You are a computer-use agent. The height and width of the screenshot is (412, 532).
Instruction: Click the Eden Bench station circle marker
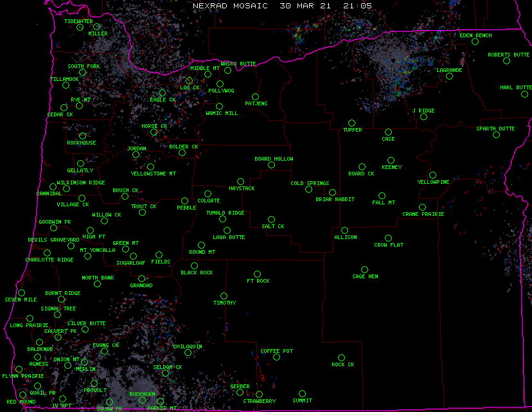coord(475,42)
